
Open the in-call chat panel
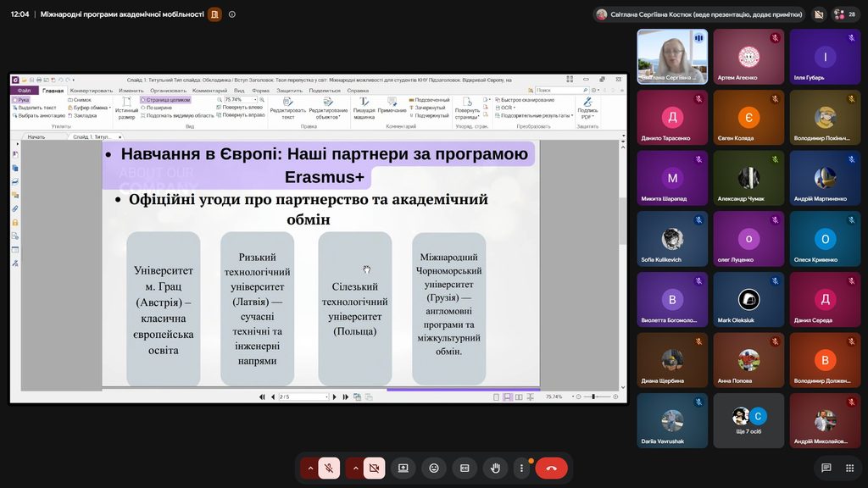(x=826, y=468)
